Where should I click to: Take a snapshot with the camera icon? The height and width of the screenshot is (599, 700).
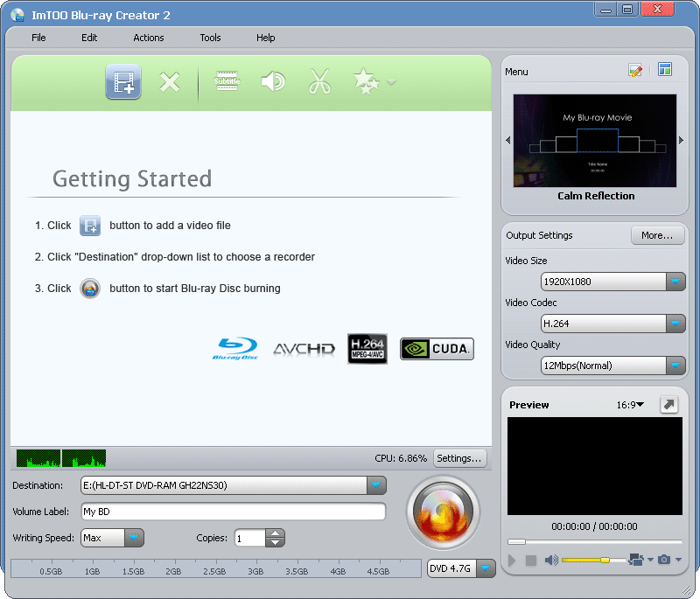[x=665, y=561]
